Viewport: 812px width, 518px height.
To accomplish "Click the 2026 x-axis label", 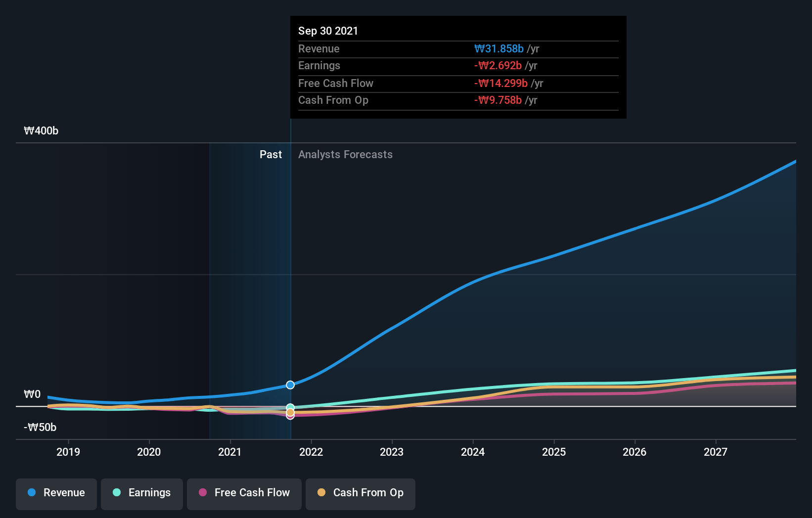I will point(634,452).
